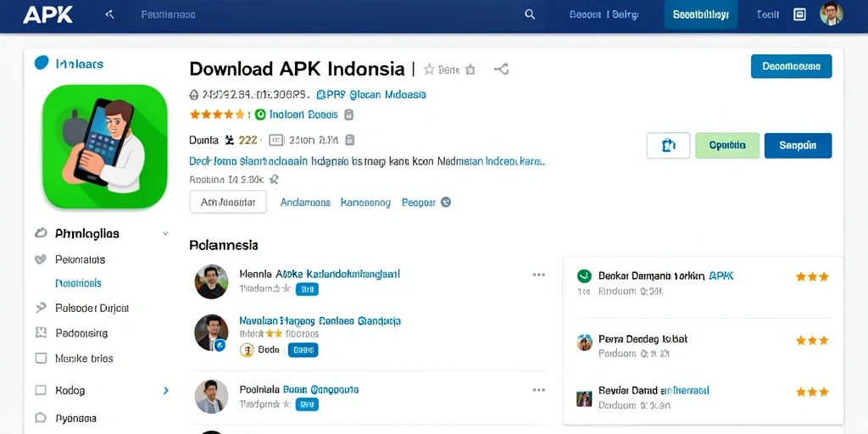Click blue badge under 'Poelnala'
868x434 pixels.
click(307, 404)
